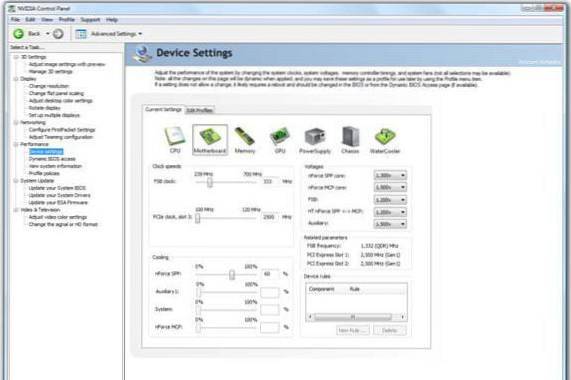Switch to the Edit Profiles tab
The height and width of the screenshot is (380, 571).
tap(200, 110)
